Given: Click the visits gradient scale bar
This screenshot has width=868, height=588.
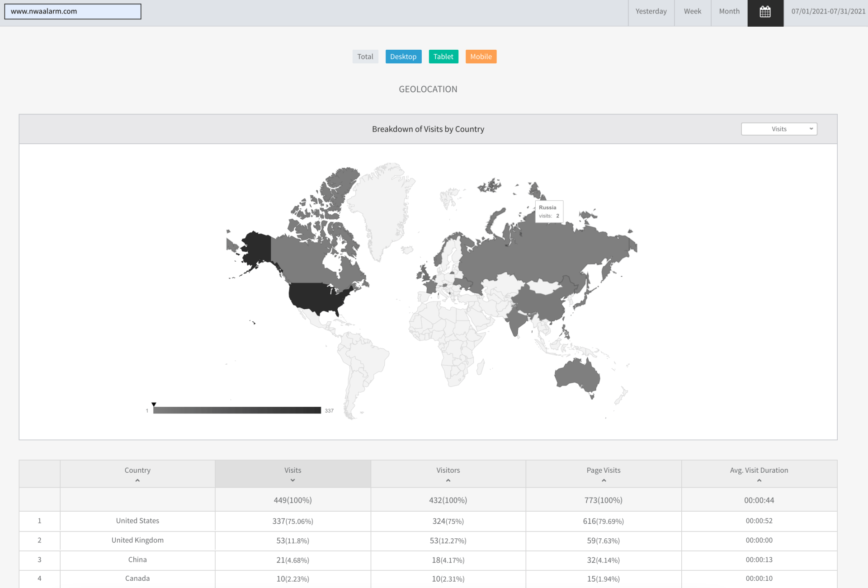Looking at the screenshot, I should [237, 410].
